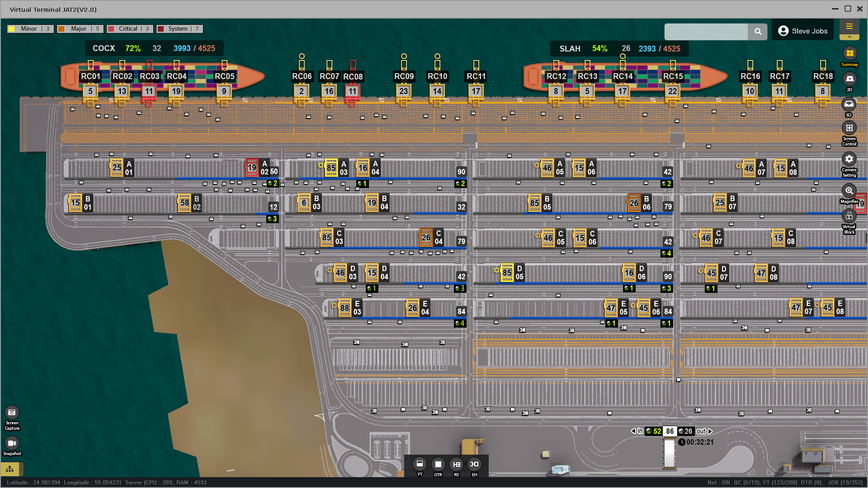Screen dimensions: 868x488
Task: Select the Critical alarm tab
Action: coord(130,29)
